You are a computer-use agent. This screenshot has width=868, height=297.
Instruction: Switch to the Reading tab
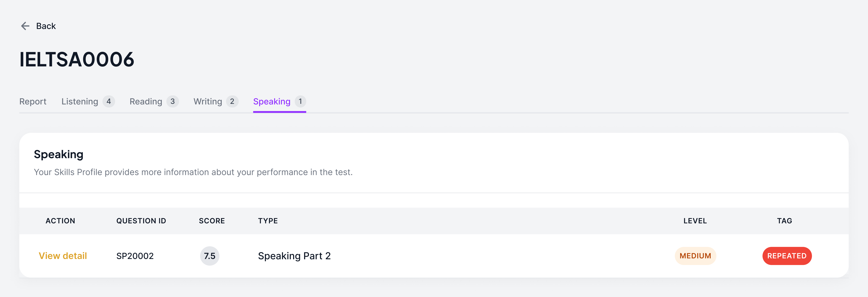(x=146, y=102)
